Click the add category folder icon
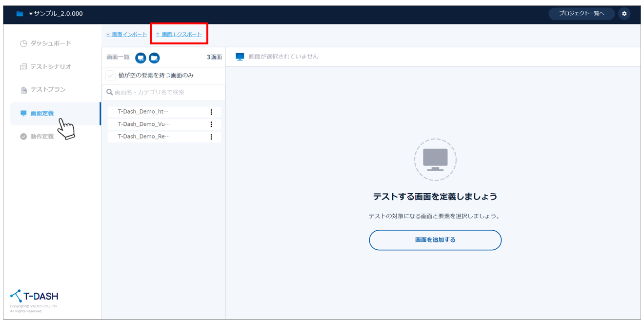Screen dimensions: 644x322 (154, 58)
